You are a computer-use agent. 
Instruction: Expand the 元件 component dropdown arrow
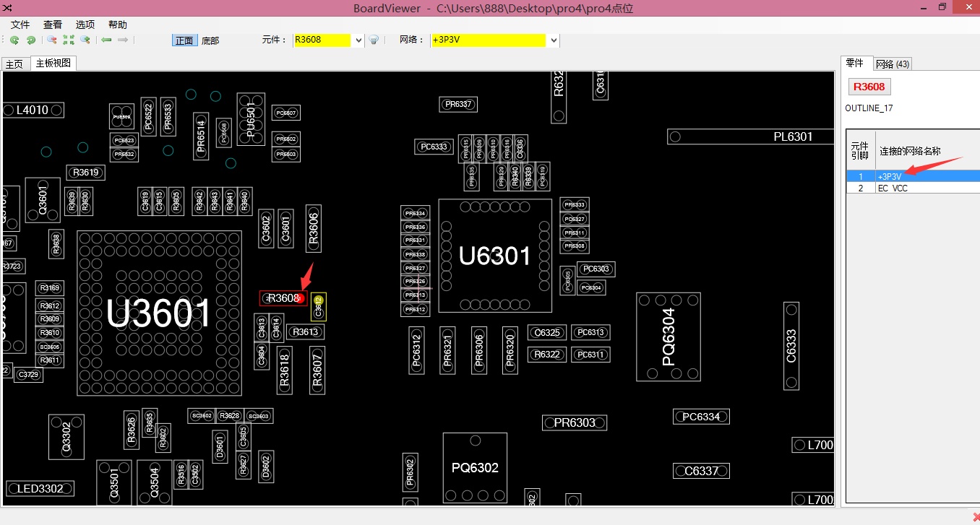(358, 40)
